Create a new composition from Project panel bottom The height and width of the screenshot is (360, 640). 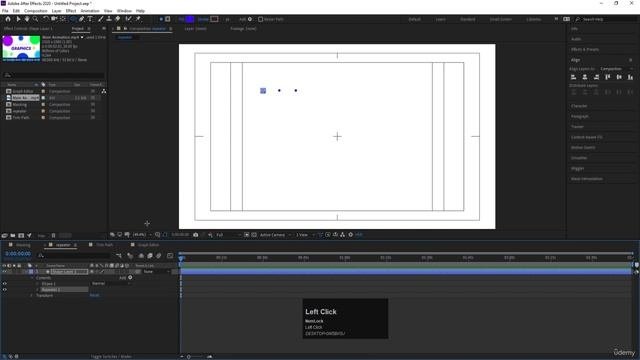[21, 236]
